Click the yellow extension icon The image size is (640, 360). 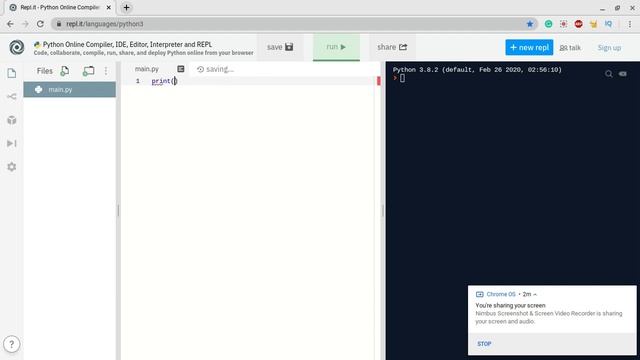(593, 24)
